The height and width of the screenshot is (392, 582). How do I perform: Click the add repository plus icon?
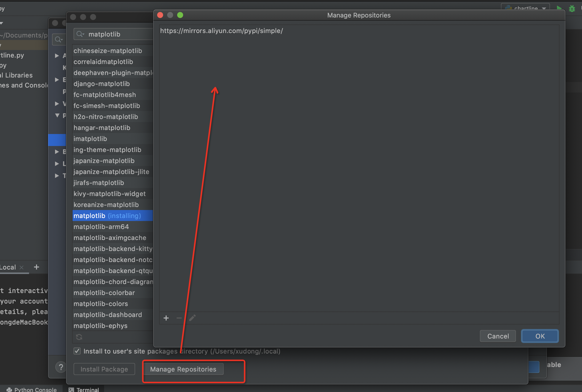click(166, 318)
